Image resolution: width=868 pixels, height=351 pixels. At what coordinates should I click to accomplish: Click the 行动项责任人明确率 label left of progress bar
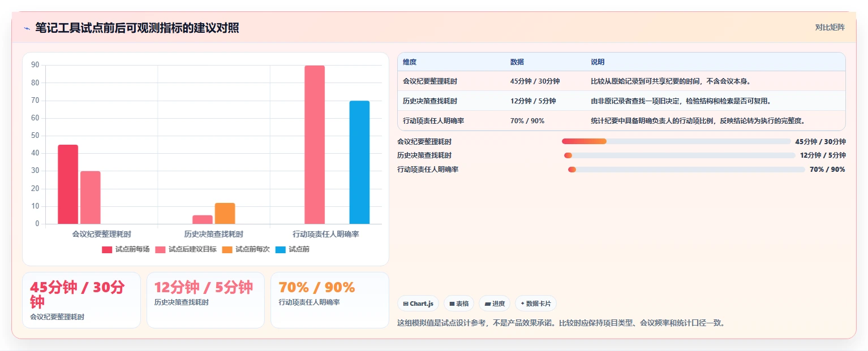(428, 170)
